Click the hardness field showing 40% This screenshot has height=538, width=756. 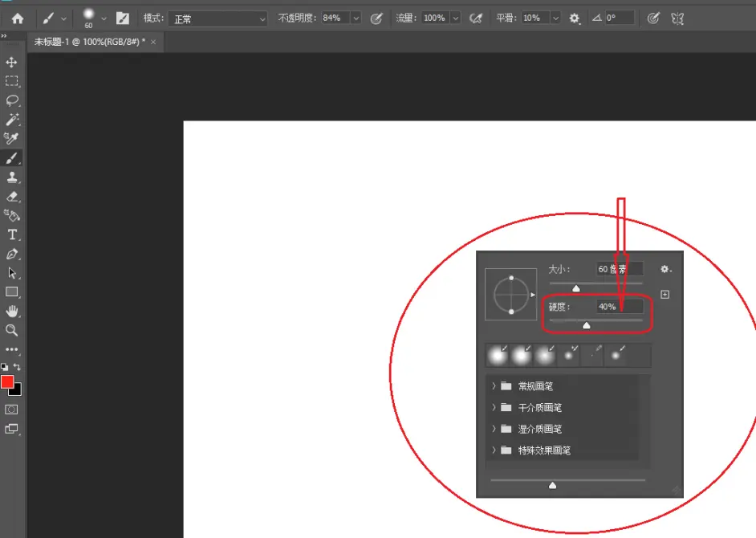tap(619, 307)
